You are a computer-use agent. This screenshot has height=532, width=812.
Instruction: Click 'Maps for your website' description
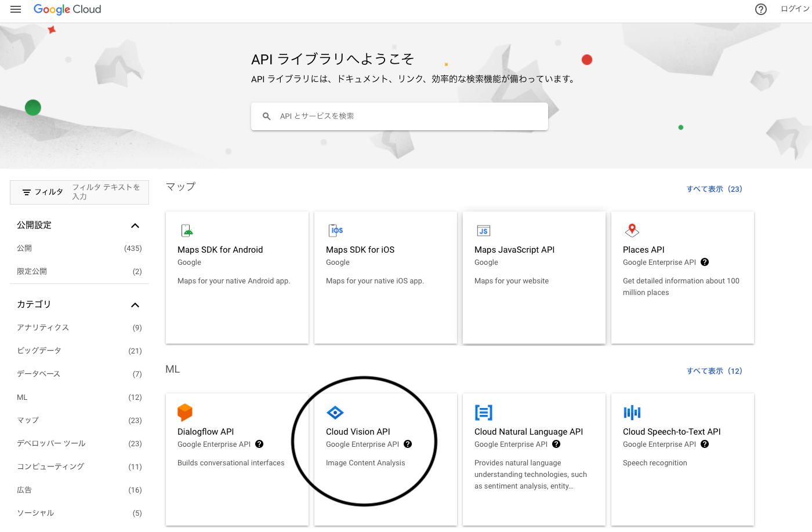coord(512,281)
